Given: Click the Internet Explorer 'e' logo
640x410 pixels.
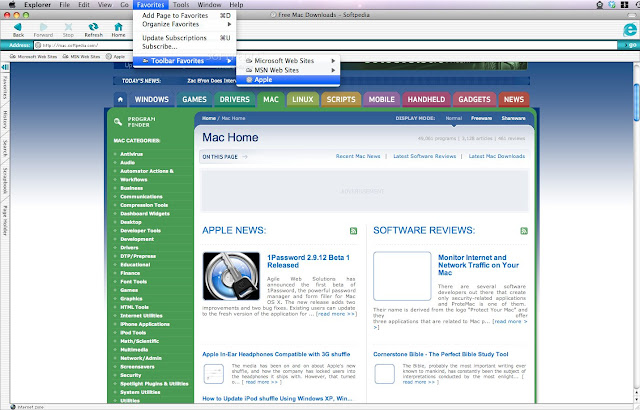Looking at the screenshot, I should [629, 29].
